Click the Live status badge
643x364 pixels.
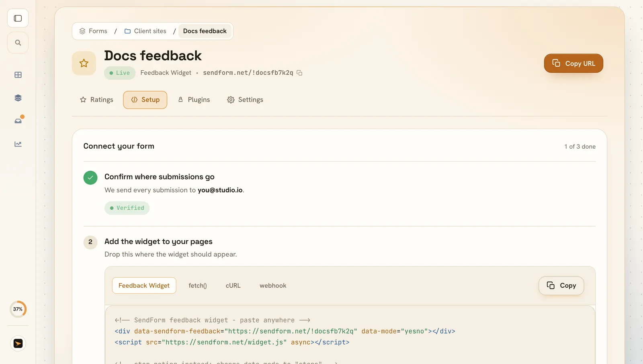(x=120, y=73)
